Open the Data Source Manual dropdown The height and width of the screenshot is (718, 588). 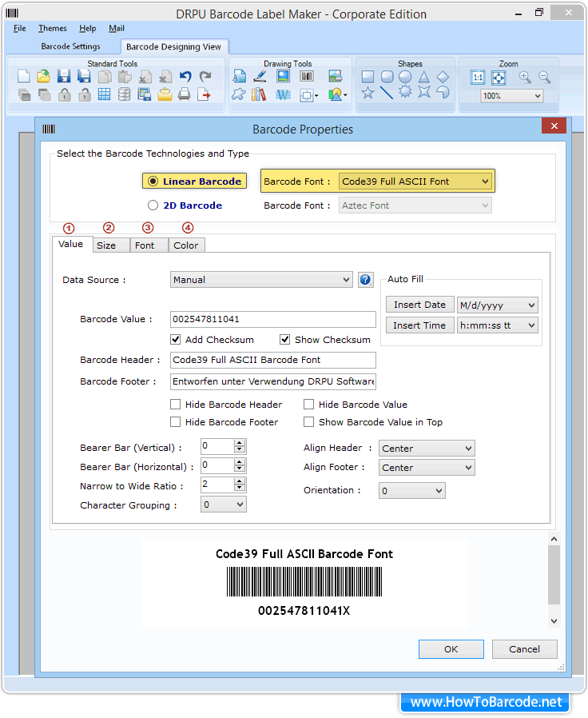pyautogui.click(x=261, y=280)
